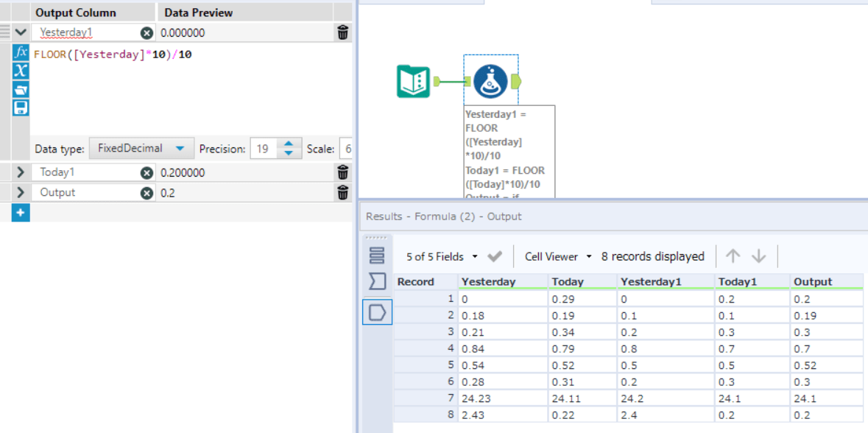Select the Formula tool on canvas
The image size is (868, 433).
click(x=491, y=81)
